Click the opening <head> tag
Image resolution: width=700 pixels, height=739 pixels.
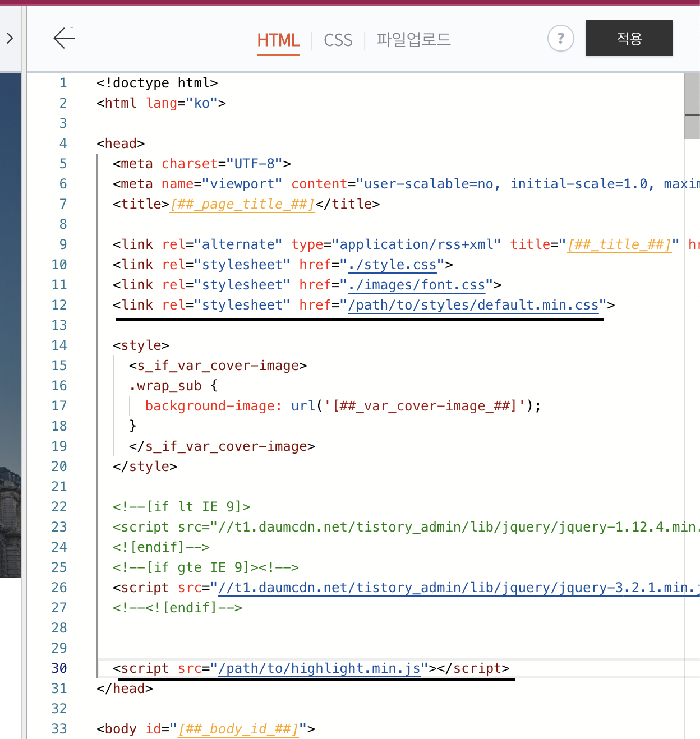121,144
